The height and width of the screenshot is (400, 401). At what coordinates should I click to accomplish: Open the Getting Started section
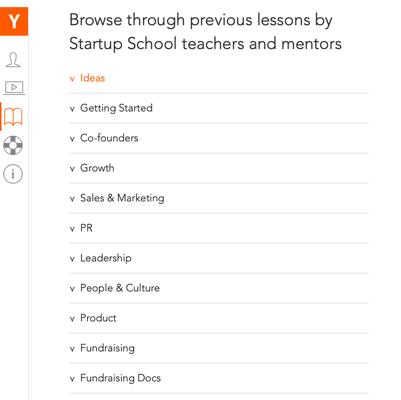tap(116, 108)
